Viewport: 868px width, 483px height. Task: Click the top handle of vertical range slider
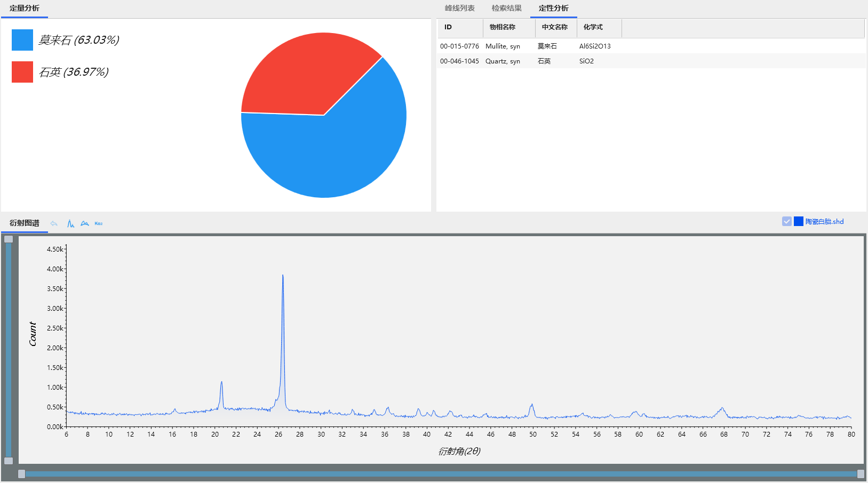(x=9, y=239)
